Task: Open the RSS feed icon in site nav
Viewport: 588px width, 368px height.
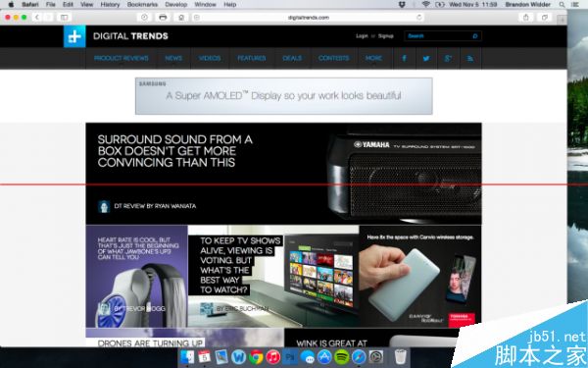Action: coord(470,58)
